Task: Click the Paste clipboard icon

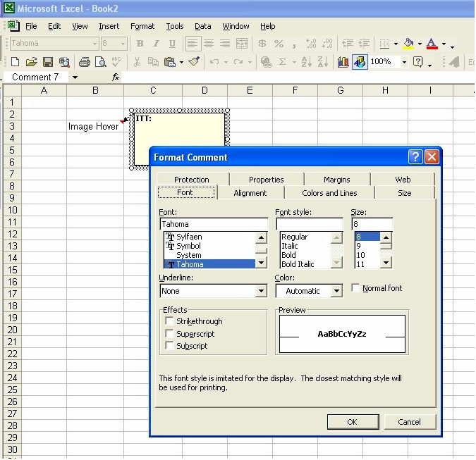Action: [170, 62]
